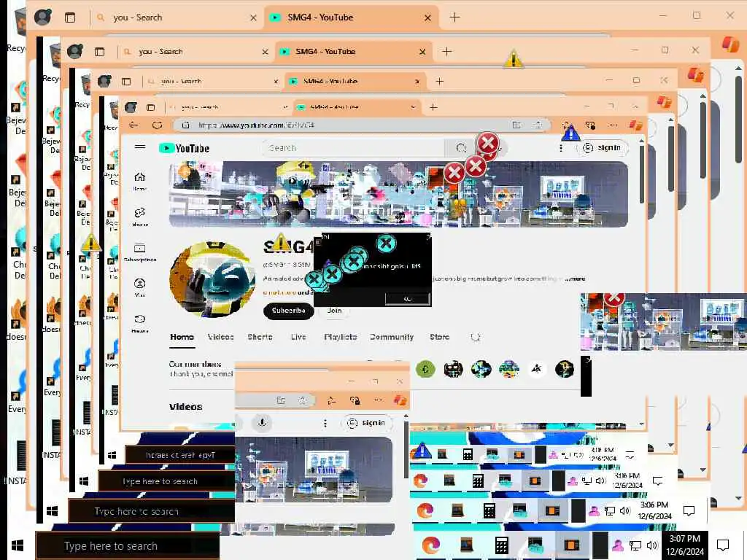Click Sign in on YouTube header
Viewport: 747px width, 560px height.
[603, 148]
